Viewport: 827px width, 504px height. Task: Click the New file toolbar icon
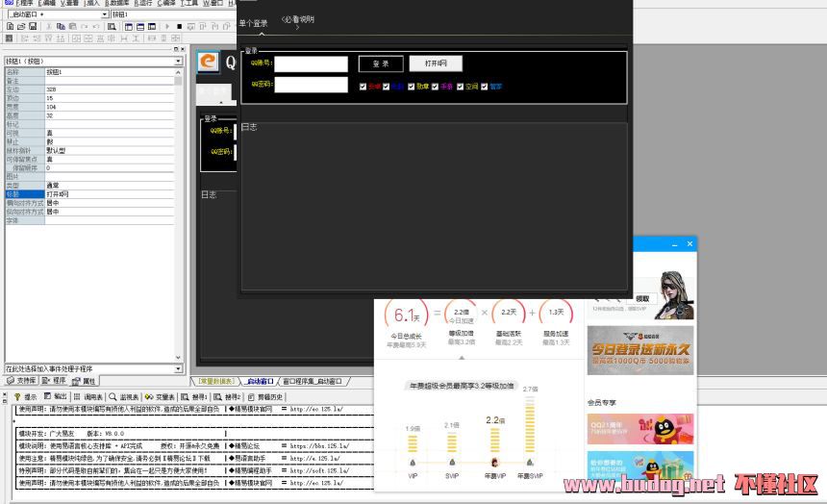click(x=9, y=27)
